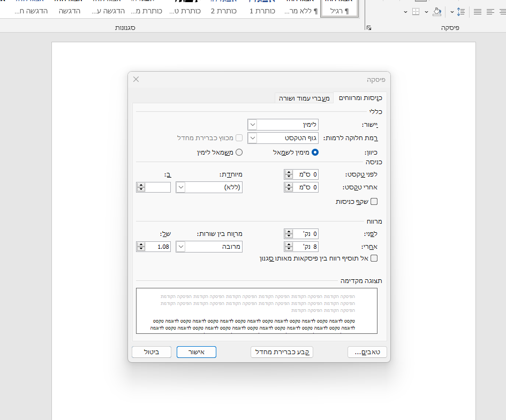Image resolution: width=506 pixels, height=420 pixels.
Task: Toggle the מכווץ כברירת מחדל checkbox
Action: [x=239, y=138]
